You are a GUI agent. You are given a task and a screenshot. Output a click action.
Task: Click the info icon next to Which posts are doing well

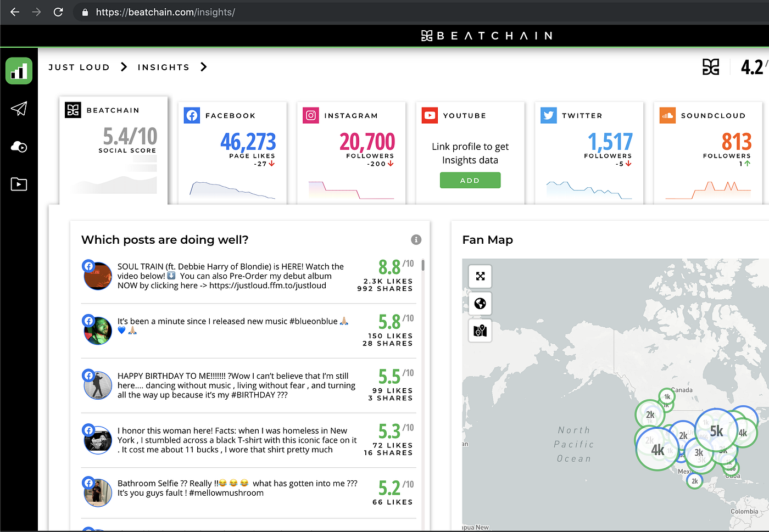pos(416,239)
